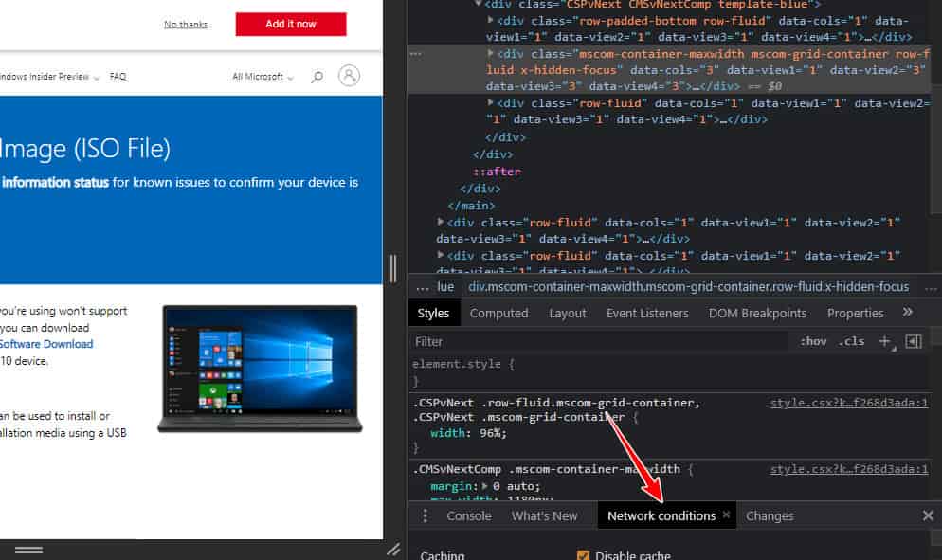Click the breadcrumb left overflow ellipsis
This screenshot has height=560, width=942.
pos(423,288)
